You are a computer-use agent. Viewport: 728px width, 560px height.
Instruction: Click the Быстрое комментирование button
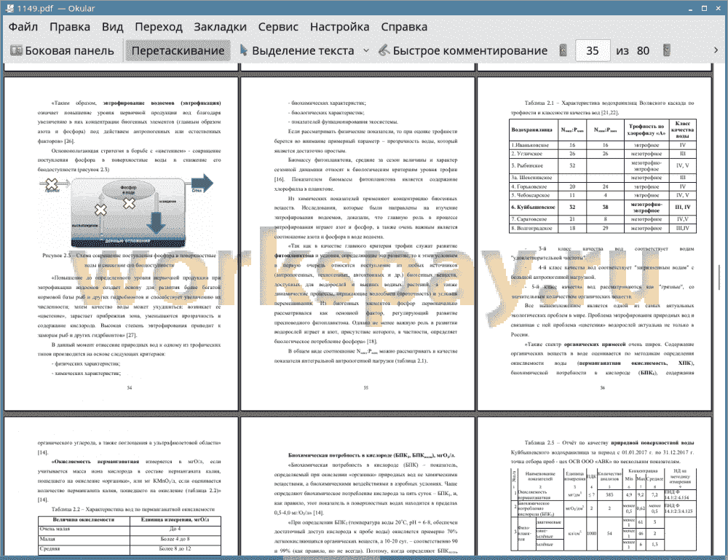point(463,51)
